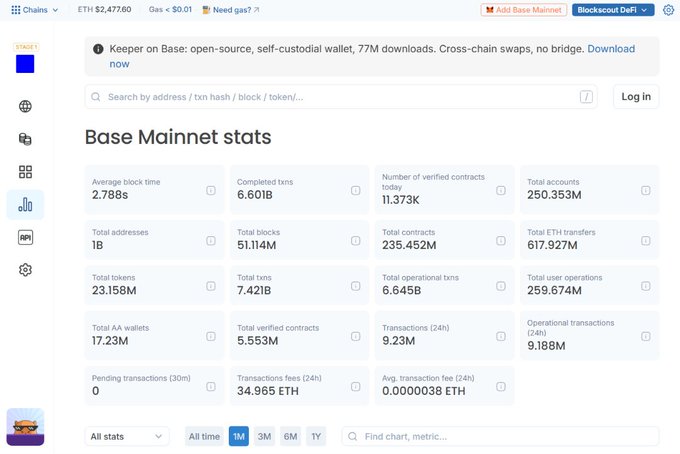Show info for Pending transactions (30m)
The image size is (680, 454).
pos(211,386)
